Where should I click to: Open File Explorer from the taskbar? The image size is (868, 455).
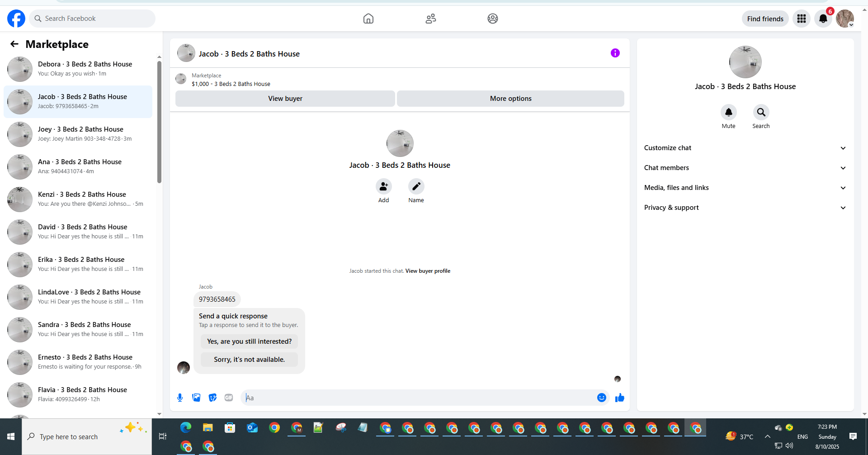click(208, 427)
